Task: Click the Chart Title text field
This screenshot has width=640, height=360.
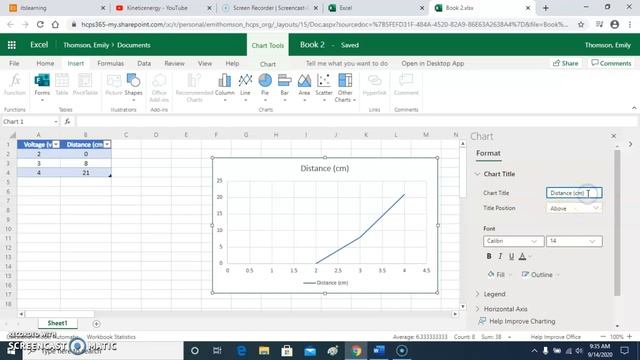Action: tap(574, 193)
